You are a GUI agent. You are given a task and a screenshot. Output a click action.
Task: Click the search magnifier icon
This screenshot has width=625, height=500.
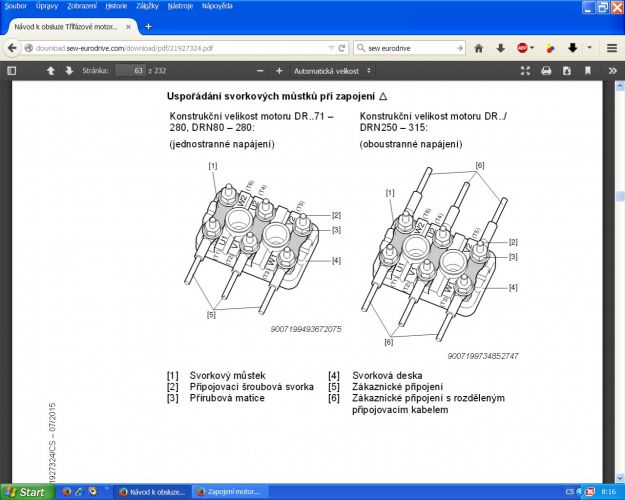tap(360, 48)
